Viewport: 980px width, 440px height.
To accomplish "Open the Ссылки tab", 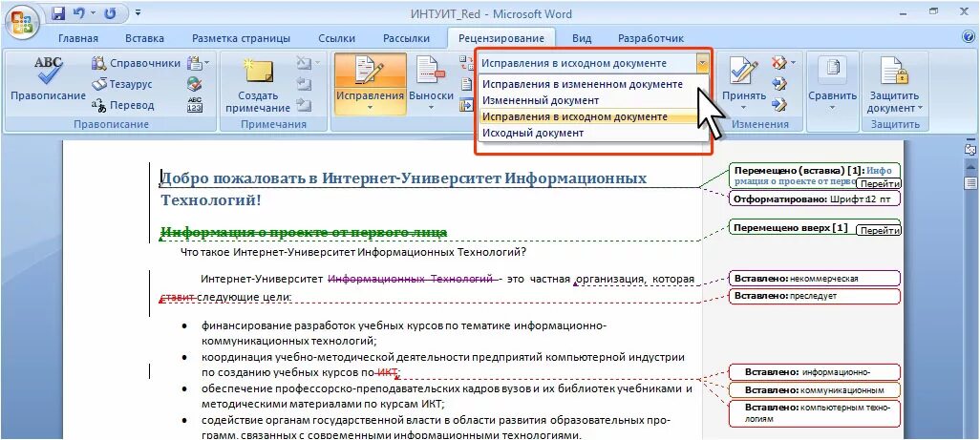I will click(336, 38).
